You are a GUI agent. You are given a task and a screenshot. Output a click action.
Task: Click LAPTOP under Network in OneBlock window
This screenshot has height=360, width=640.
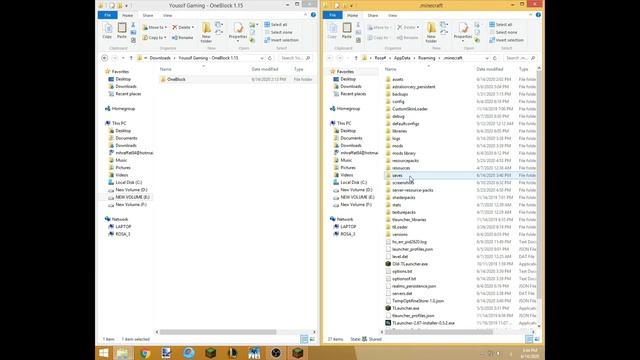pyautogui.click(x=123, y=227)
